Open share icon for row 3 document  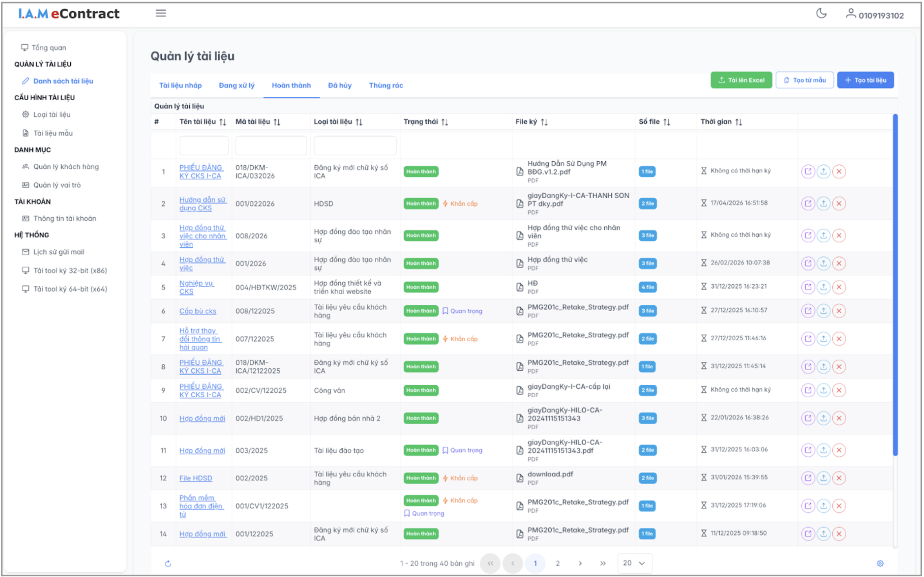click(808, 235)
